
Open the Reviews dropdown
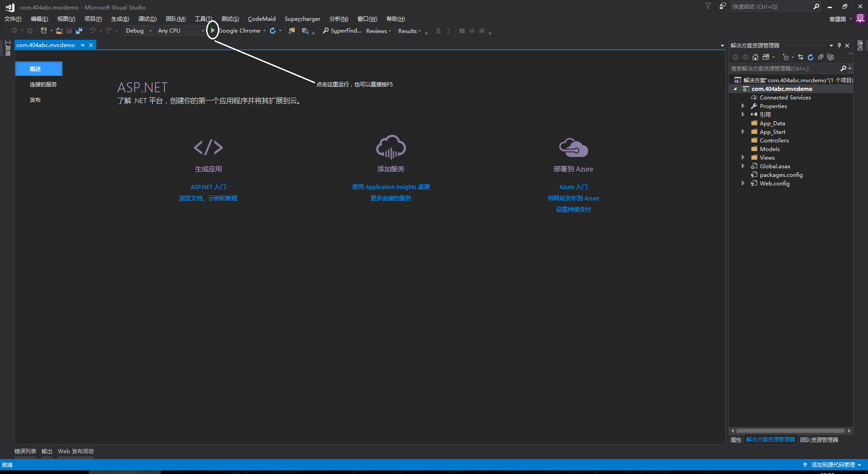tap(378, 31)
